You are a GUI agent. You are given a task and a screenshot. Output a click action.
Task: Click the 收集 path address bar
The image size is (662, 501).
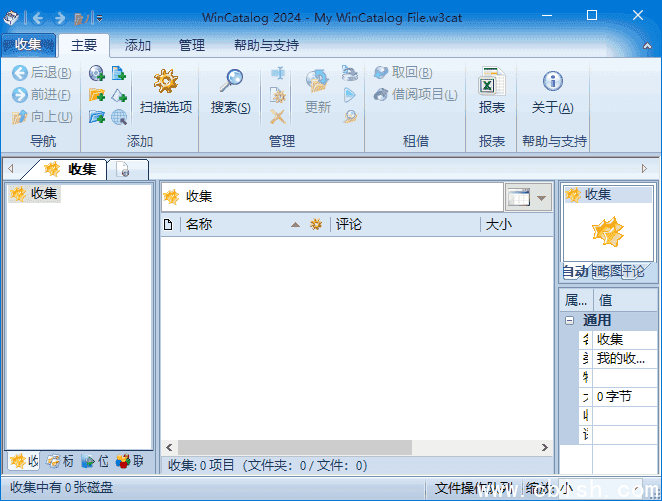[333, 197]
